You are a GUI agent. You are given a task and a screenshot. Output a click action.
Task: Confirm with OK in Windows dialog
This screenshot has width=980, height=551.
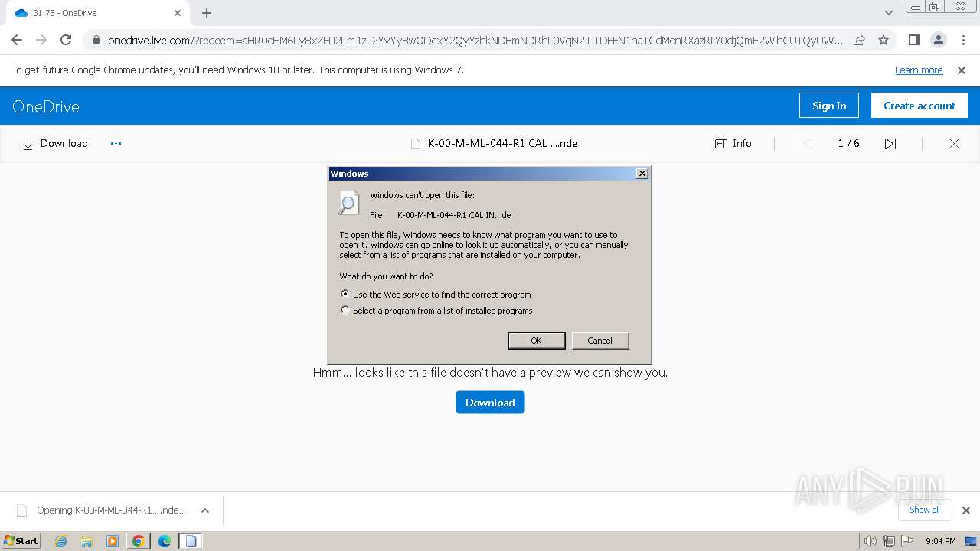537,341
